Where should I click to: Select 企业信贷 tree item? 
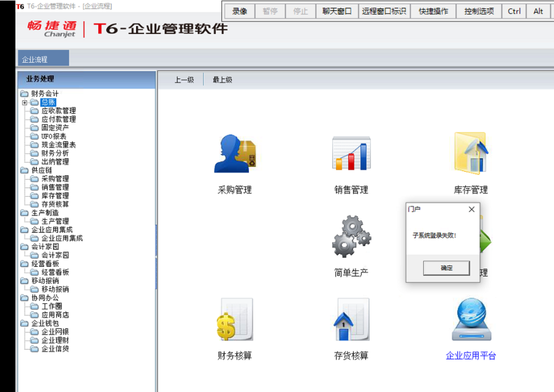pyautogui.click(x=55, y=349)
